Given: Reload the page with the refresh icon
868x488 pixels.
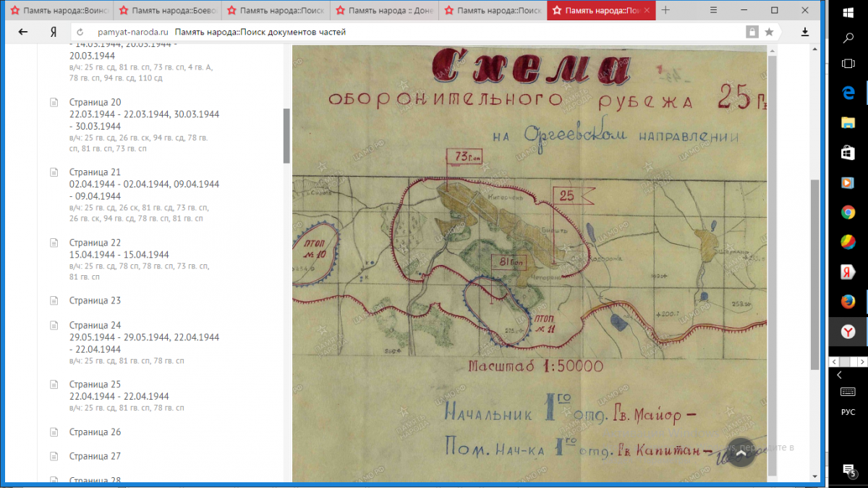Looking at the screenshot, I should coord(80,32).
